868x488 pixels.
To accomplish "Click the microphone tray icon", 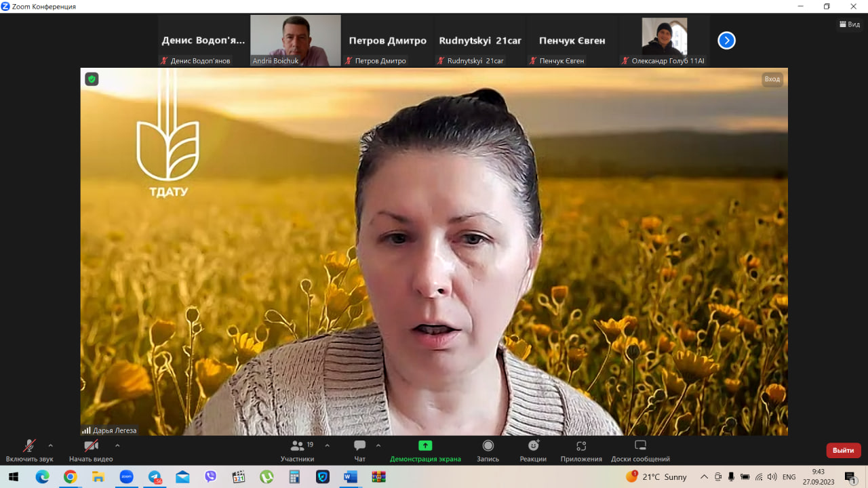I will 732,476.
